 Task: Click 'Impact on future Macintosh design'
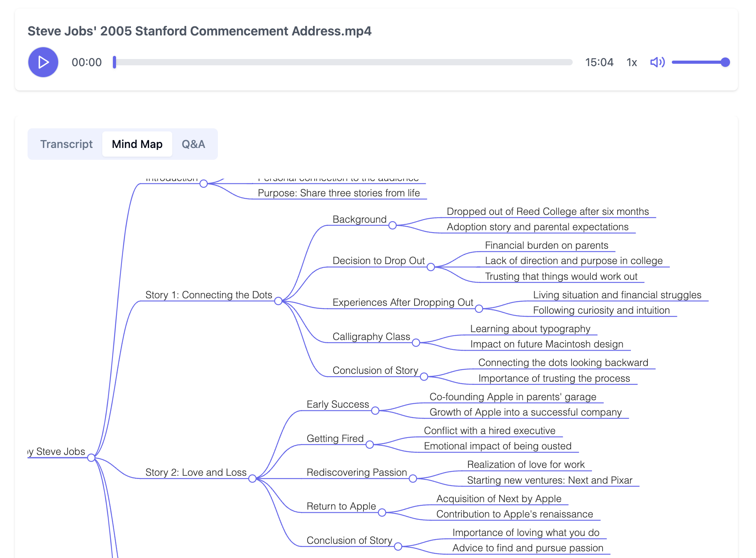(547, 344)
